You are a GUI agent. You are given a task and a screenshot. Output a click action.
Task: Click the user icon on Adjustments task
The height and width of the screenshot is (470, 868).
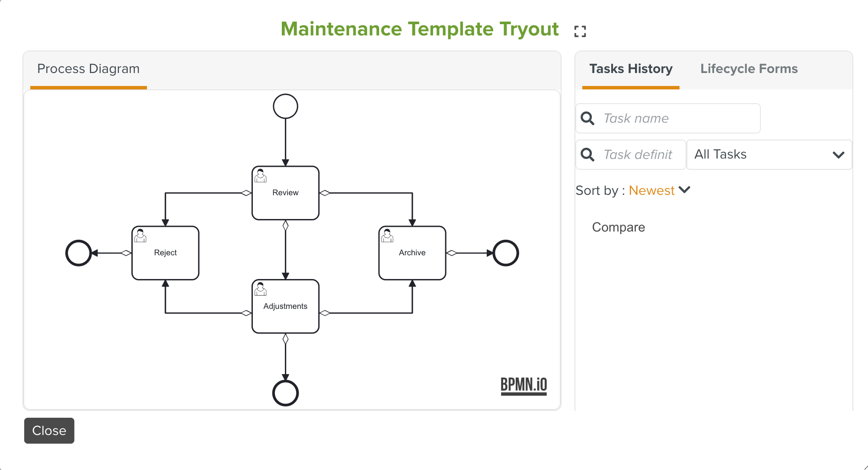pos(261,289)
